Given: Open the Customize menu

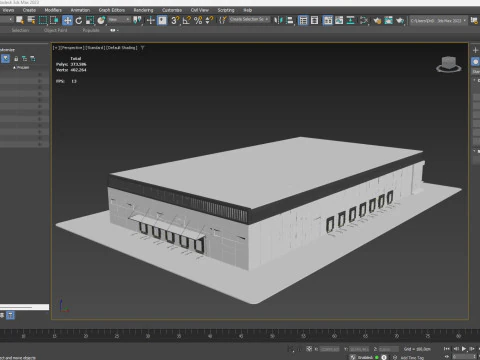Looking at the screenshot, I should [172, 10].
